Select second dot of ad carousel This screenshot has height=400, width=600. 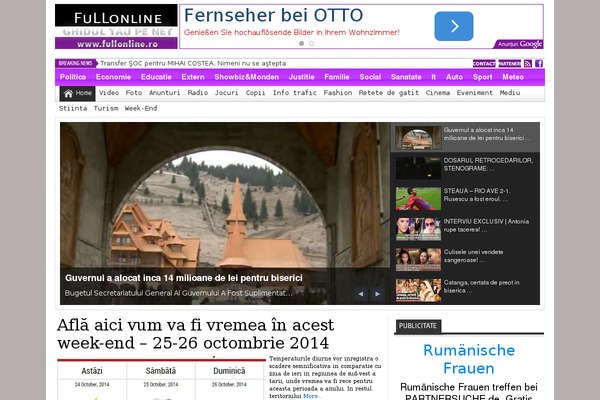coord(311,44)
